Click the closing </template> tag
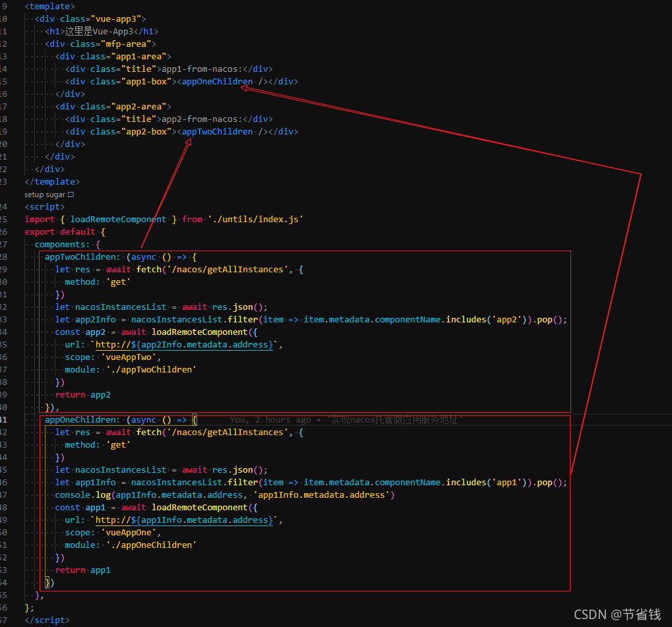Viewport: 672px width, 627px height. point(52,182)
